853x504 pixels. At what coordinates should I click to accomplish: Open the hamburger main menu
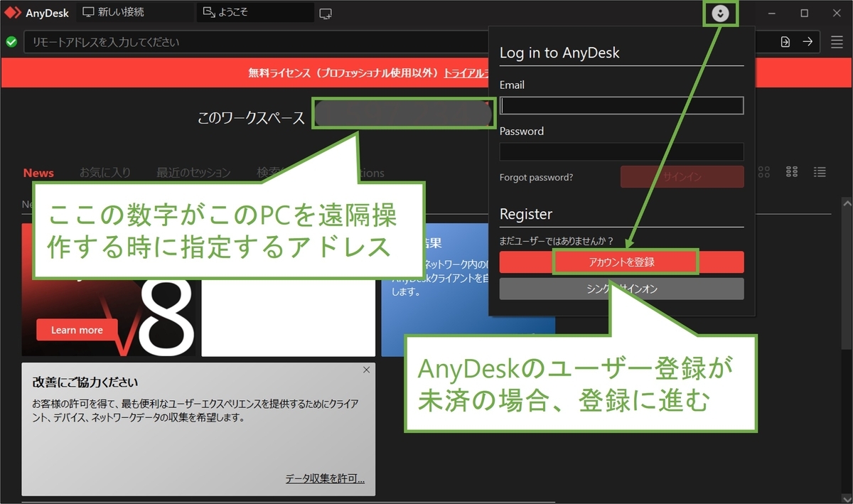pyautogui.click(x=837, y=42)
